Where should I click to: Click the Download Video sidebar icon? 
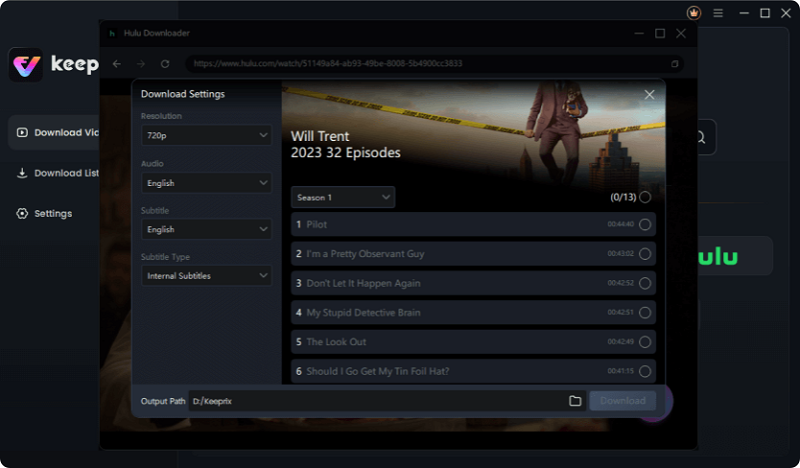22,133
